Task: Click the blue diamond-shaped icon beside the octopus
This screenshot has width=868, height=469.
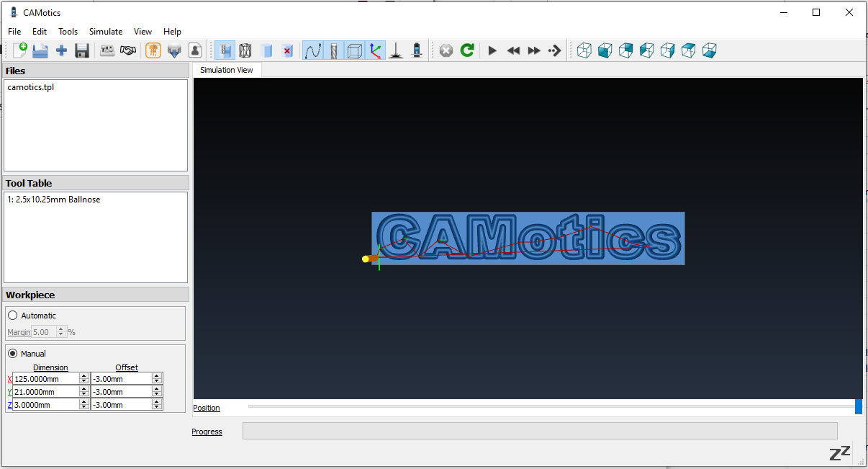Action: [x=174, y=50]
